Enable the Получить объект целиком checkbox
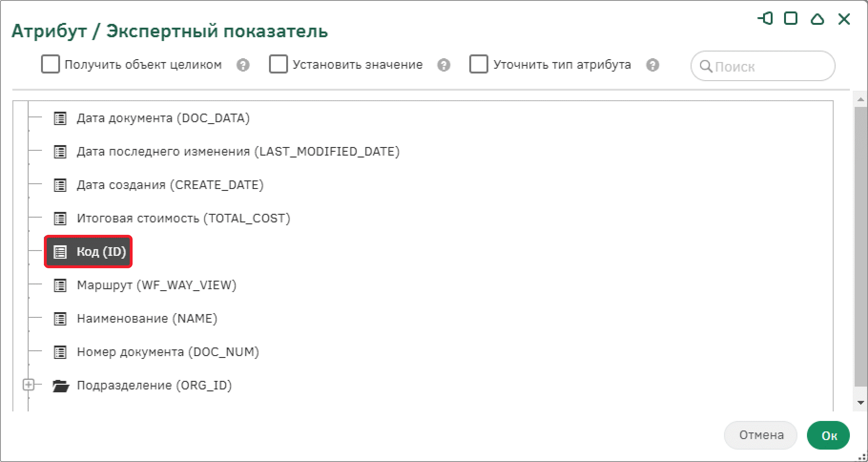Screen dimensions: 868x462 click(51, 64)
